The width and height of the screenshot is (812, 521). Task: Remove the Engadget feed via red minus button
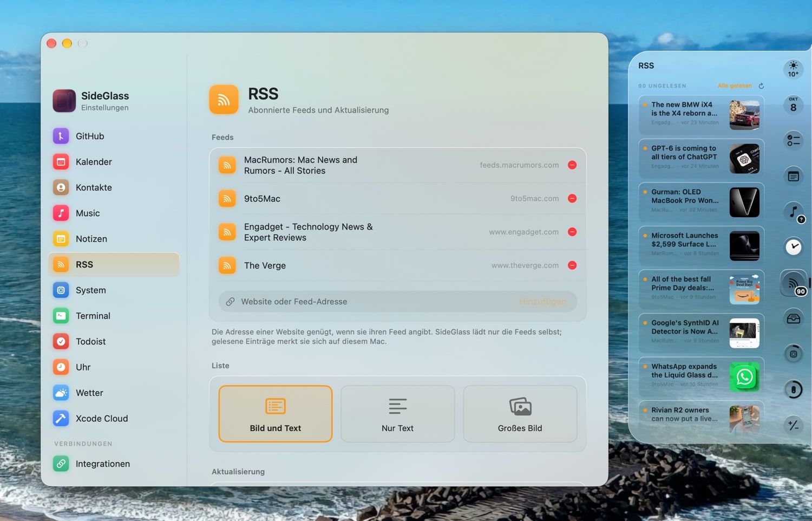[572, 232]
